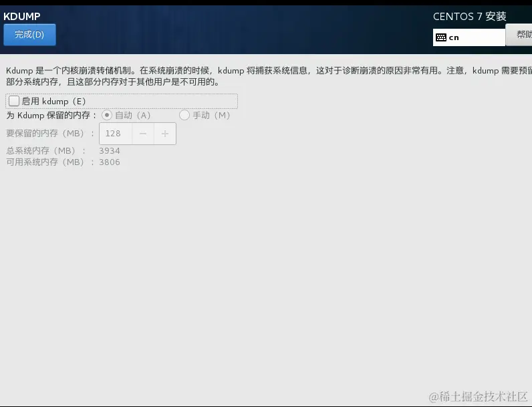Click the 为 Kdump 保留的内存 label
532x407 pixels.
[x=51, y=116]
